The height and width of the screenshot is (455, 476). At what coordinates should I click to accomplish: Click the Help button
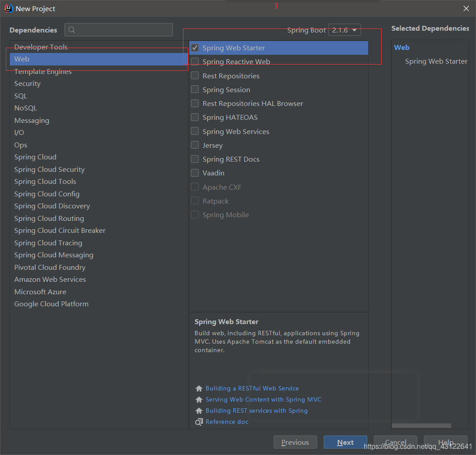[446, 442]
